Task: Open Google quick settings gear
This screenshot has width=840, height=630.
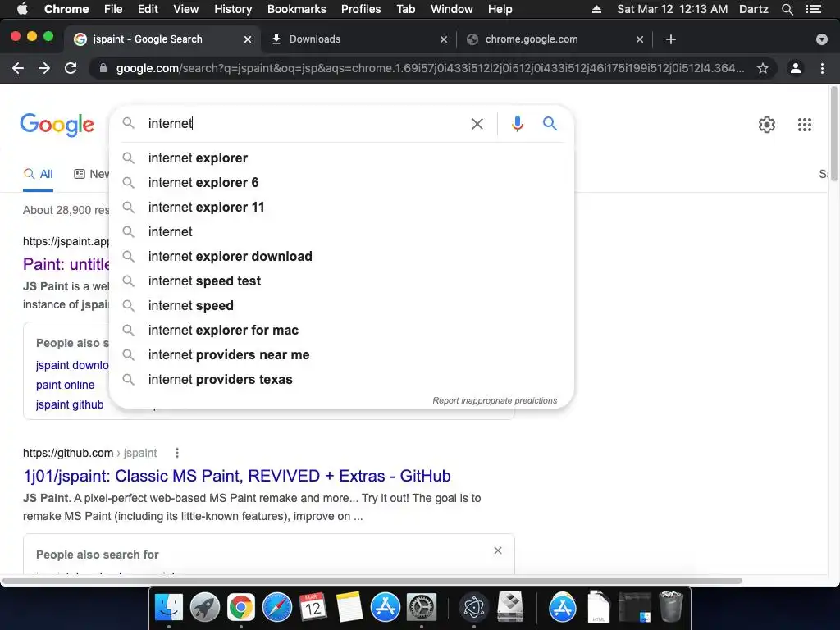Action: coord(767,125)
